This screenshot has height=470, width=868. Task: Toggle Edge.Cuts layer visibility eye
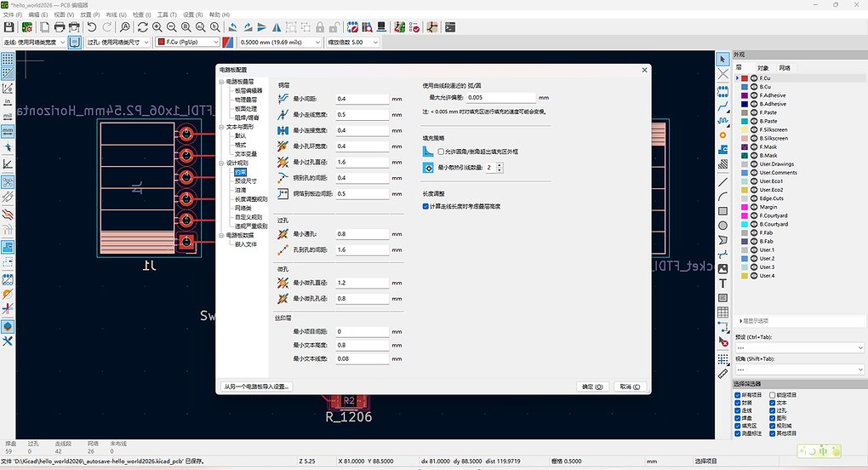(x=754, y=198)
